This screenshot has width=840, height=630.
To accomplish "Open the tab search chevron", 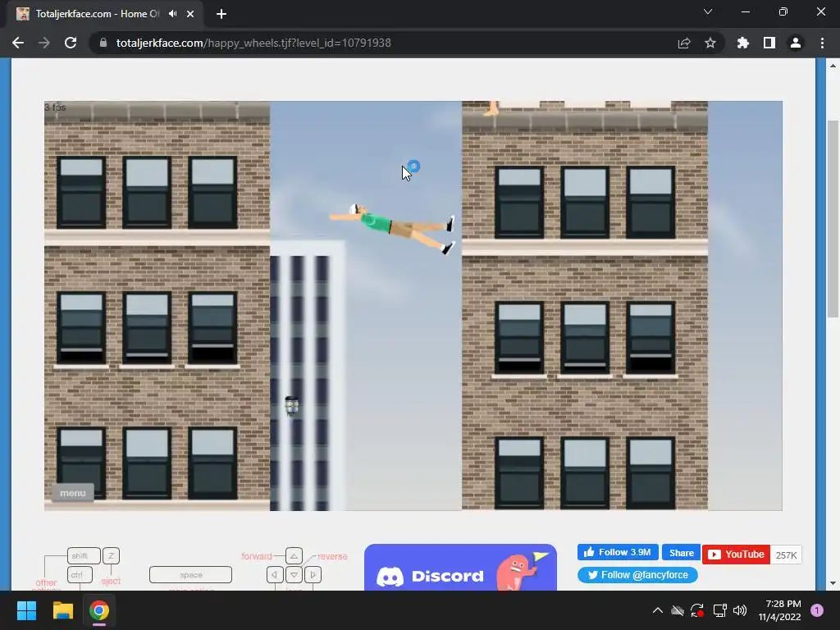I will [x=708, y=11].
